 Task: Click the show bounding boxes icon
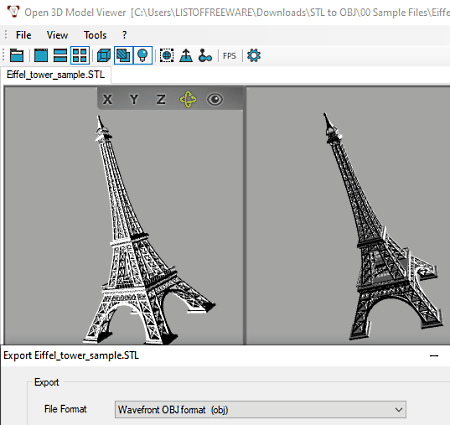(x=167, y=55)
